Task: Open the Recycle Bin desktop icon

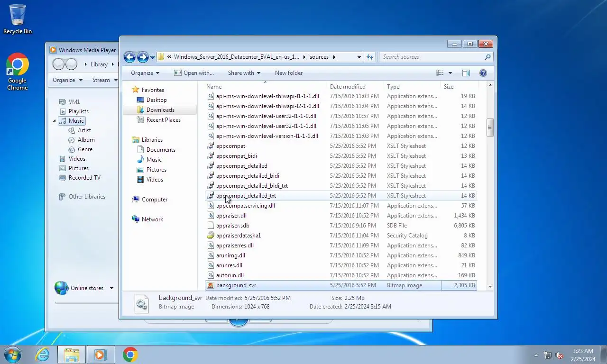Action: point(18,19)
